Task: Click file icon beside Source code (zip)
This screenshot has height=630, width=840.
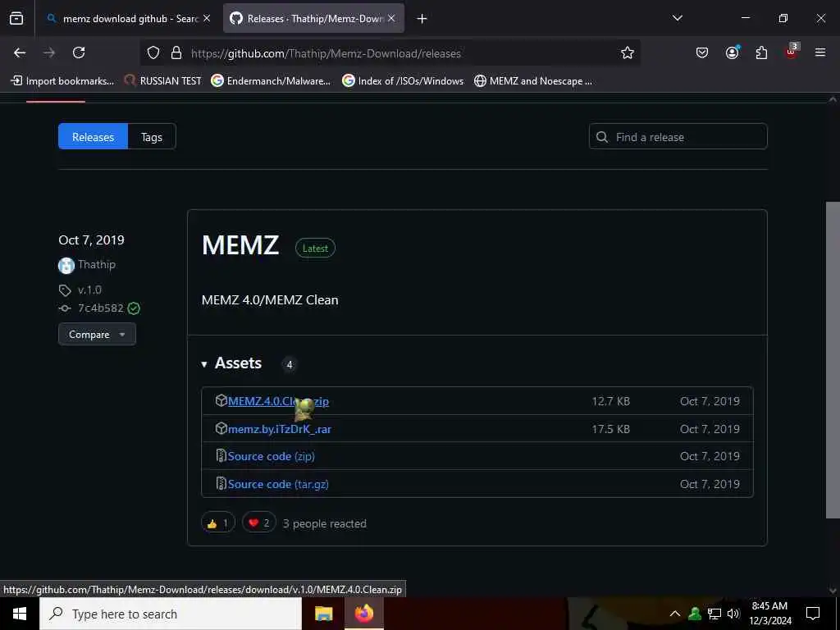Action: (221, 456)
